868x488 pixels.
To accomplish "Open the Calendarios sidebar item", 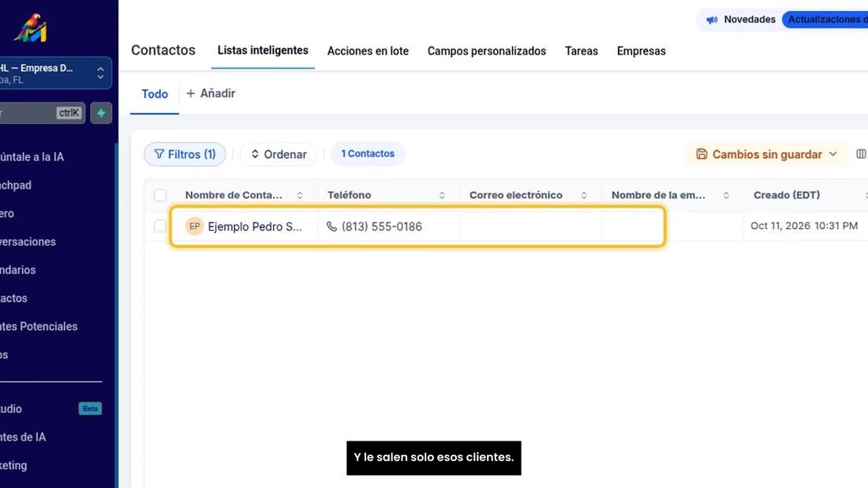I will click(17, 270).
